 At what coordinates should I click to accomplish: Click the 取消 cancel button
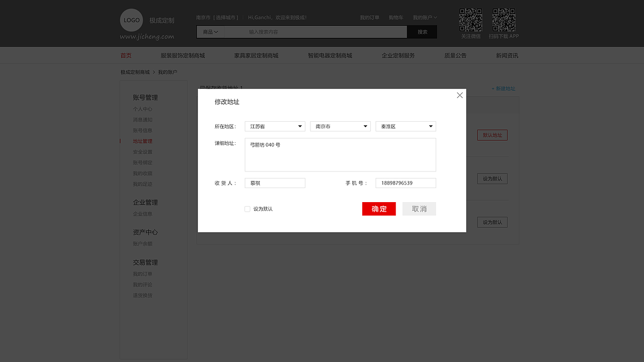coord(419,209)
